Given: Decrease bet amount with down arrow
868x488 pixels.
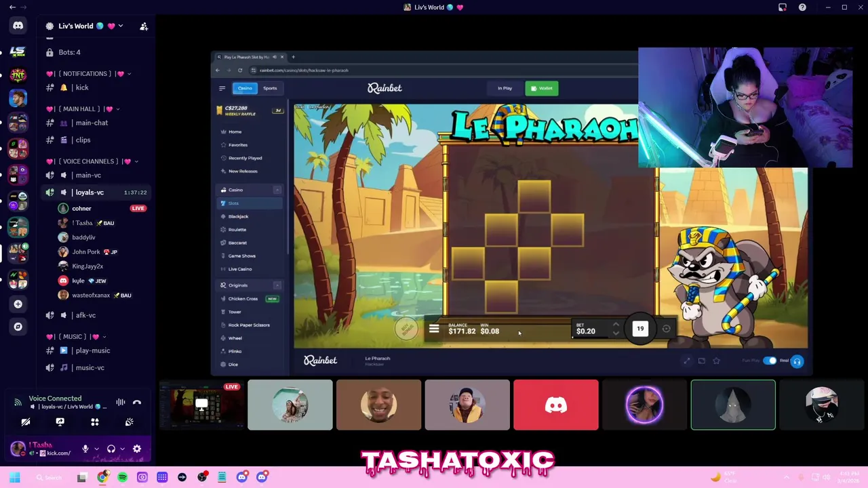Looking at the screenshot, I should coord(616,333).
